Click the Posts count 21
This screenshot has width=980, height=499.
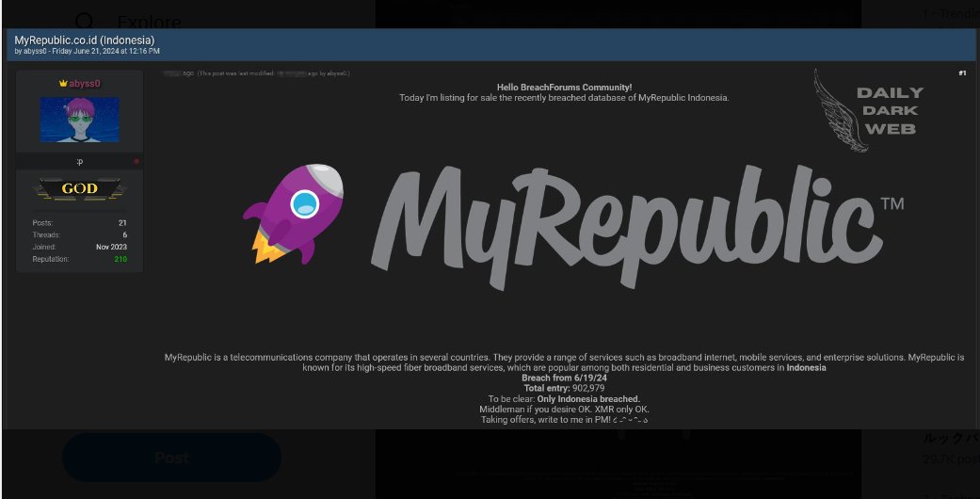[122, 222]
